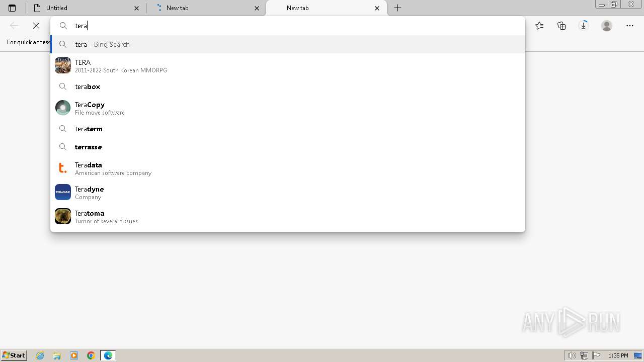Open the tab actions menu icon
The height and width of the screenshot is (362, 644).
point(12,8)
